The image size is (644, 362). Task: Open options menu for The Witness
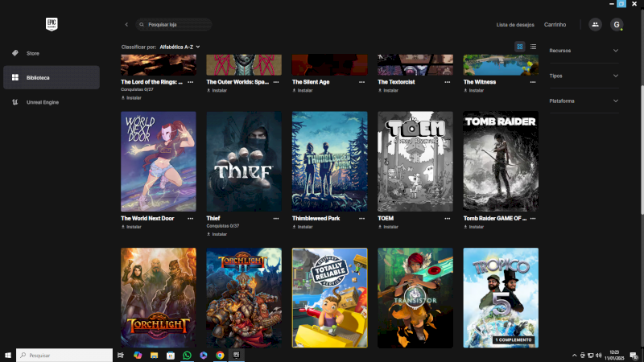click(x=533, y=82)
